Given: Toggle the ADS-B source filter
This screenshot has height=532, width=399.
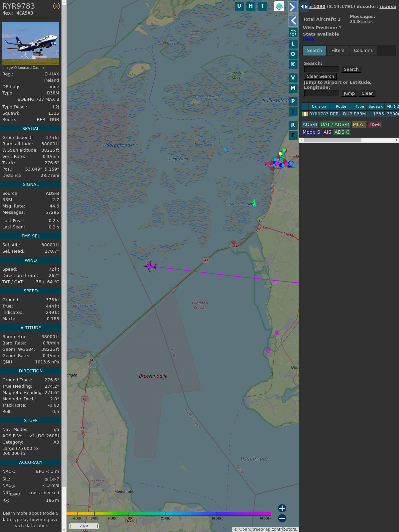Looking at the screenshot, I should pyautogui.click(x=310, y=124).
